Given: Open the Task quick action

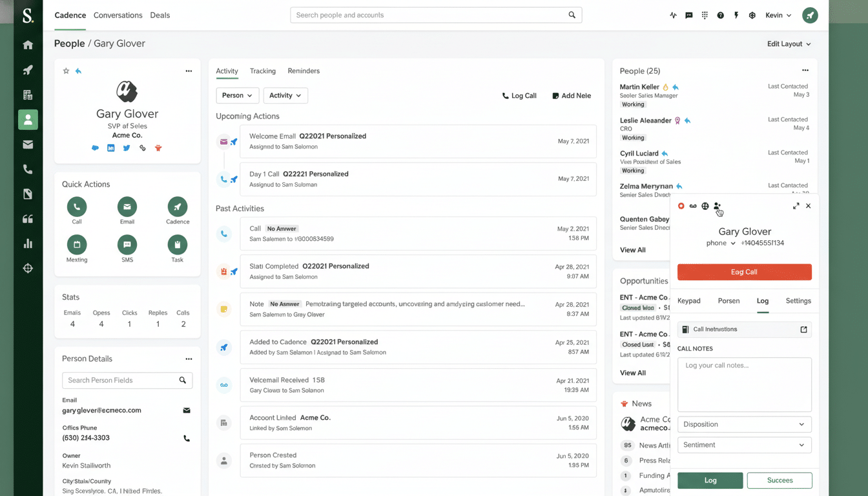Looking at the screenshot, I should click(177, 245).
